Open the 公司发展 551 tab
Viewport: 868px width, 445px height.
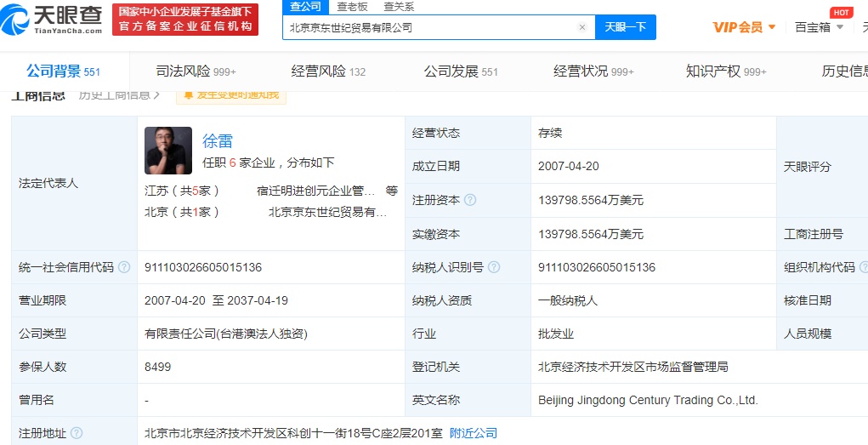pyautogui.click(x=461, y=71)
